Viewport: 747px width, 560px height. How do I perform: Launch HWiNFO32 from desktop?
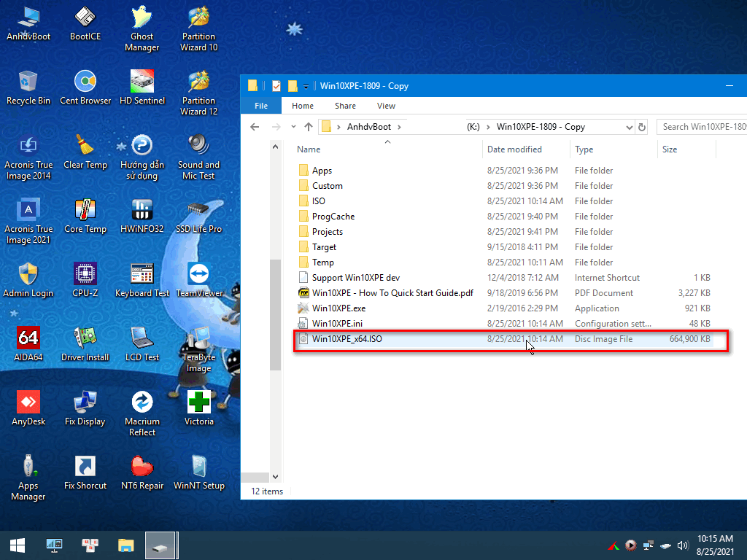pos(142,217)
